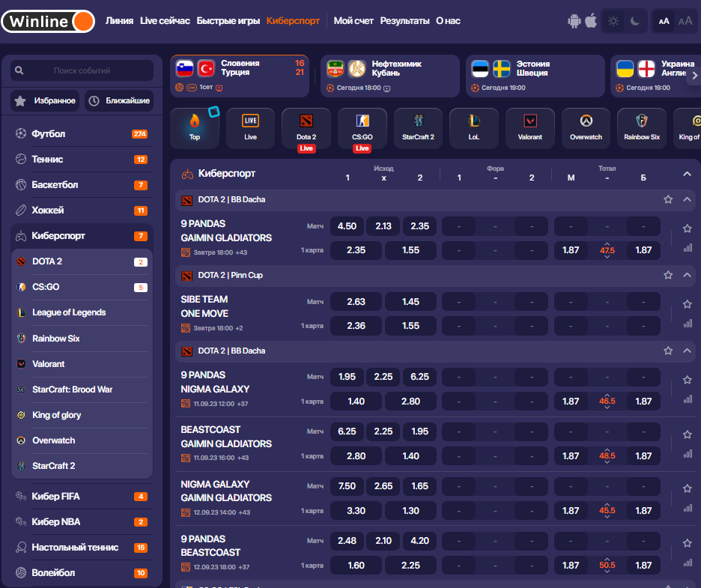Select the smaller font size option
Viewport: 701px width, 588px height.
coord(664,21)
